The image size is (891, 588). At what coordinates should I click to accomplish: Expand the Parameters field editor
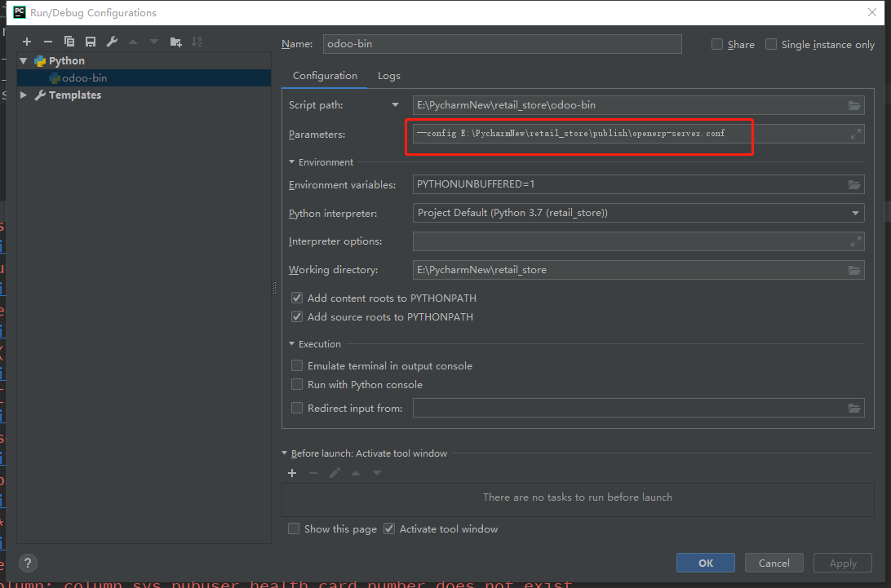pos(856,134)
